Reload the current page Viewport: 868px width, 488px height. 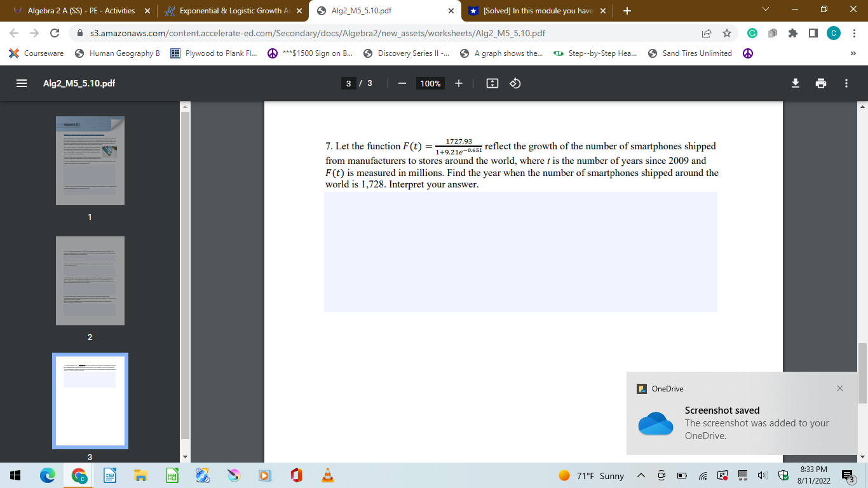click(55, 33)
